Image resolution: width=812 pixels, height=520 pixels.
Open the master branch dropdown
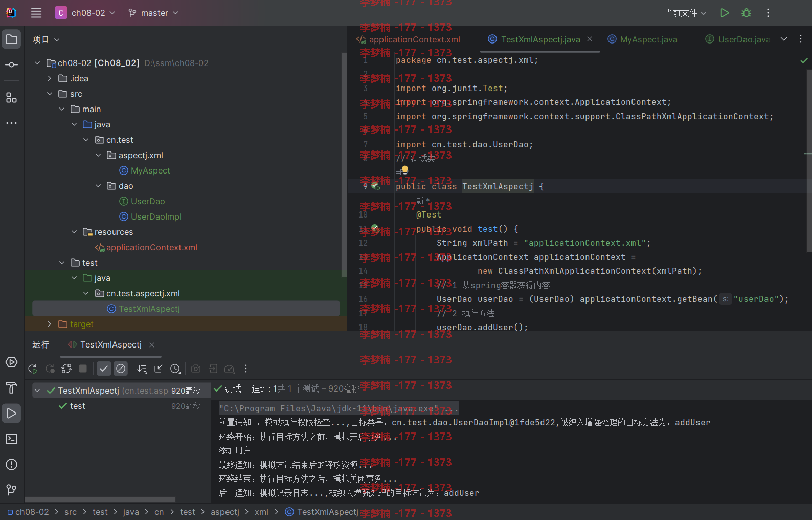tap(153, 13)
